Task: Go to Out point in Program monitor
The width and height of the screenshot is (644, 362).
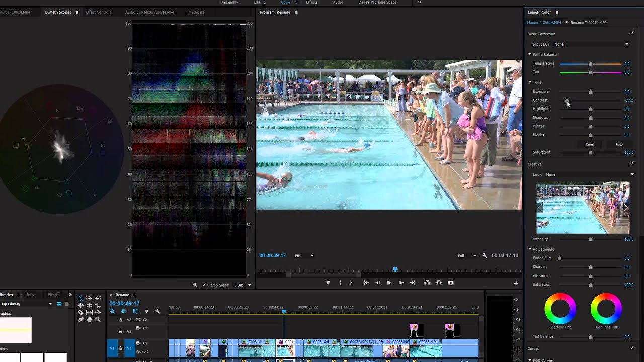Action: (x=413, y=283)
